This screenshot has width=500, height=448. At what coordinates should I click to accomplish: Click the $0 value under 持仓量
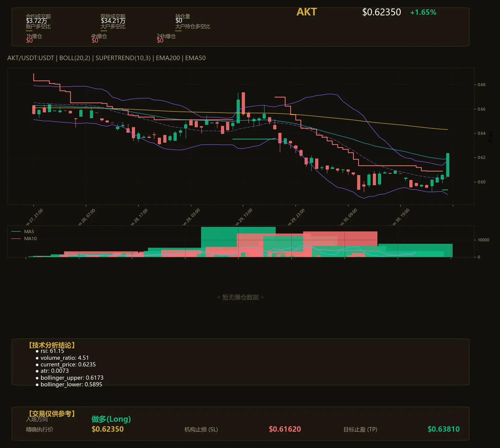(x=179, y=21)
